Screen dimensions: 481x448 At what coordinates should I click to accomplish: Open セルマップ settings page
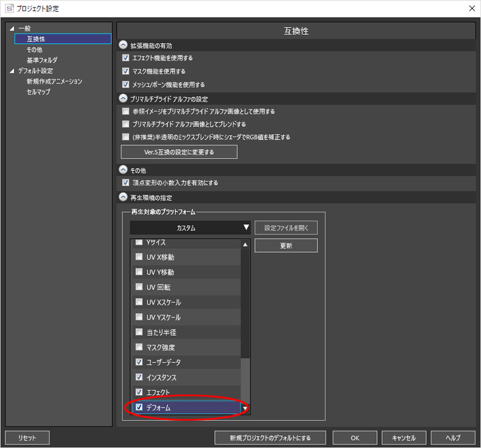point(38,92)
